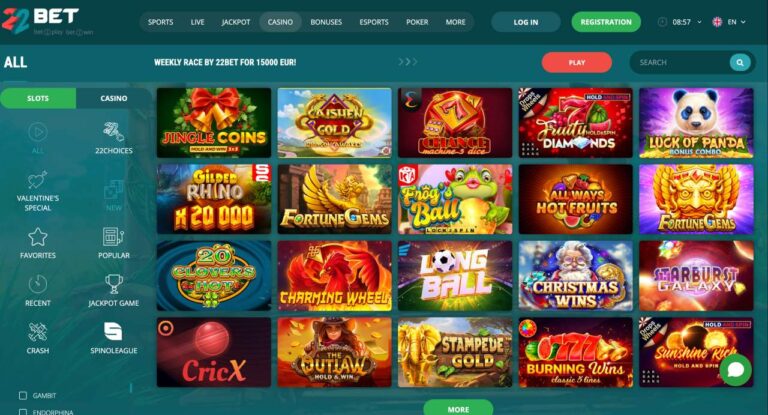Go to the Bonuses menu item

[326, 22]
